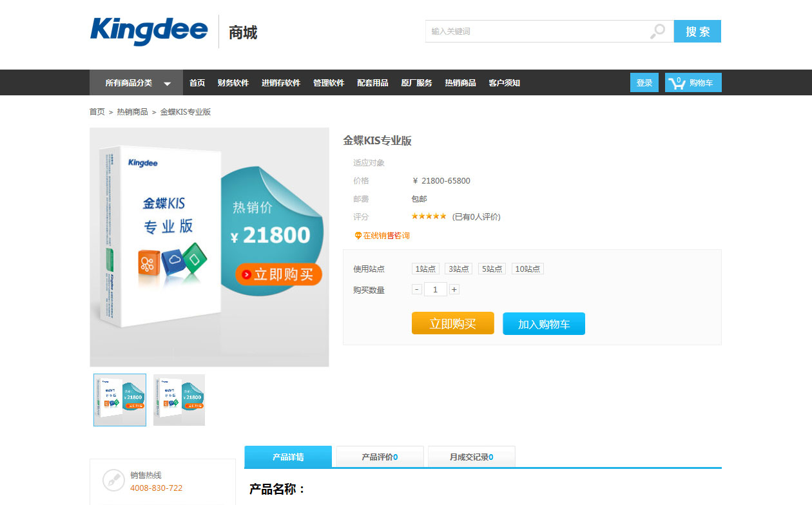
Task: Open the shopping cart icon
Action: (x=677, y=82)
